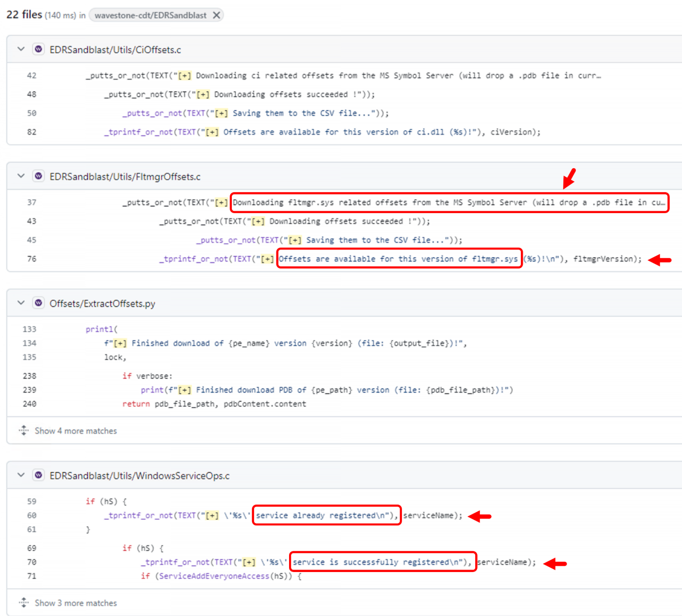Click the repository avatar icon beside CiOffsets.c
Viewport: 682px width, 616px height.
[x=38, y=49]
